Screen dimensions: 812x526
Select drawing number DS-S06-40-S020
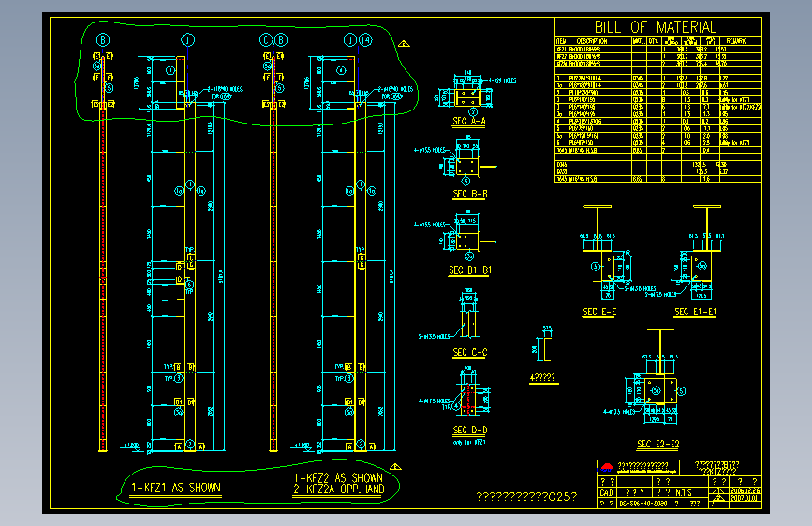642,504
